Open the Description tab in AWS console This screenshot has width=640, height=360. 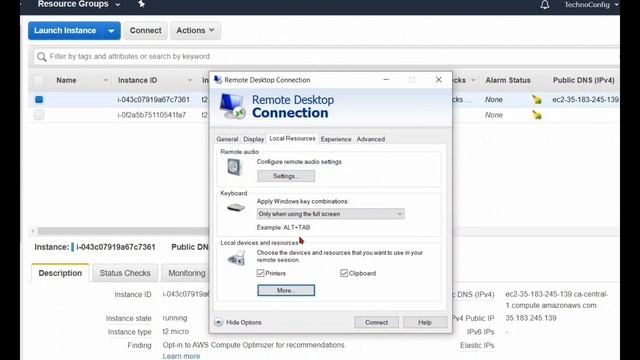[60, 273]
